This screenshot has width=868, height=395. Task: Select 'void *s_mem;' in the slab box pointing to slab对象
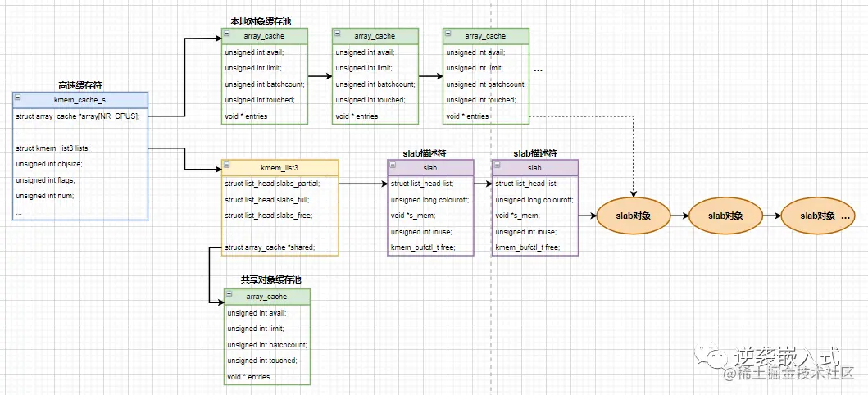coord(534,216)
